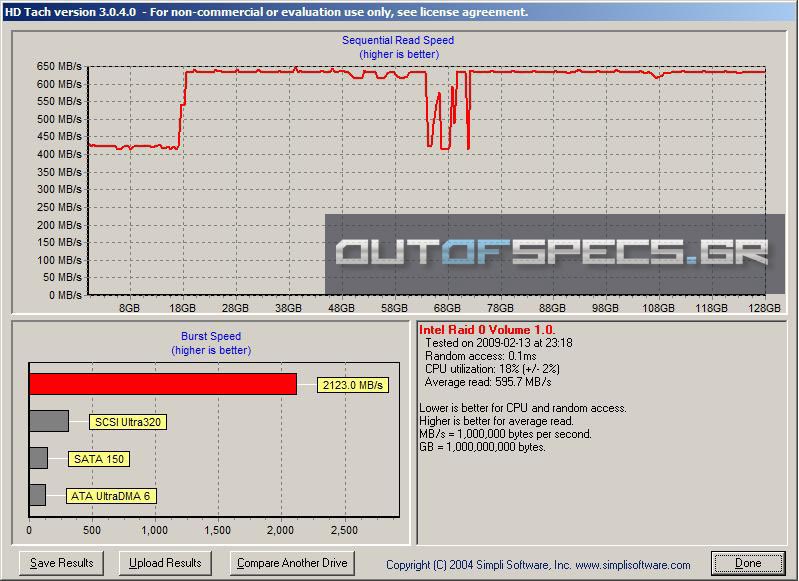The height and width of the screenshot is (581, 799).
Task: Select the gray SATA 150 bar
Action: coord(39,458)
